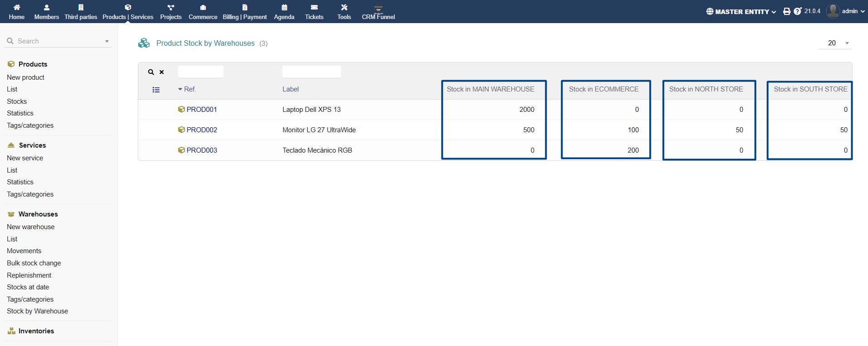Open the CRM Funnel menu
868x346 pixels.
pyautogui.click(x=378, y=12)
